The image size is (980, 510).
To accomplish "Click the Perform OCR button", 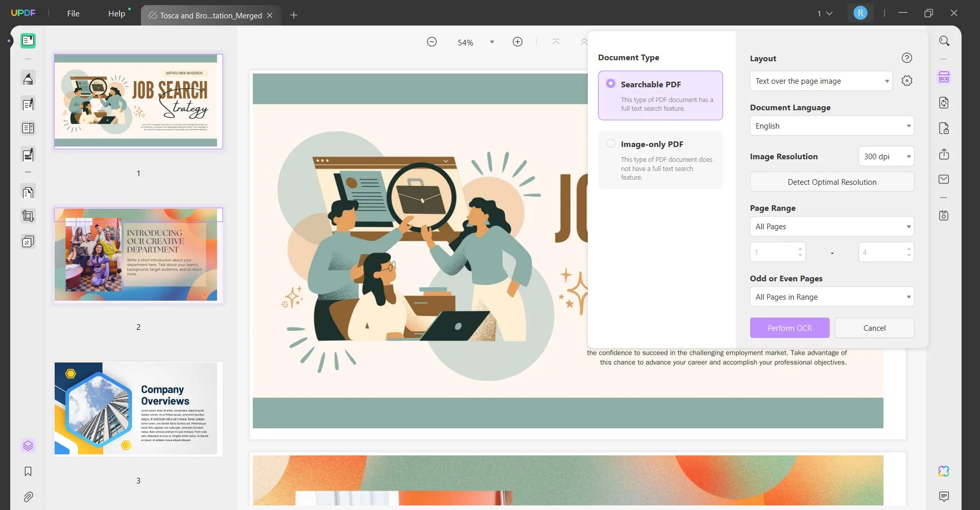I will [790, 328].
